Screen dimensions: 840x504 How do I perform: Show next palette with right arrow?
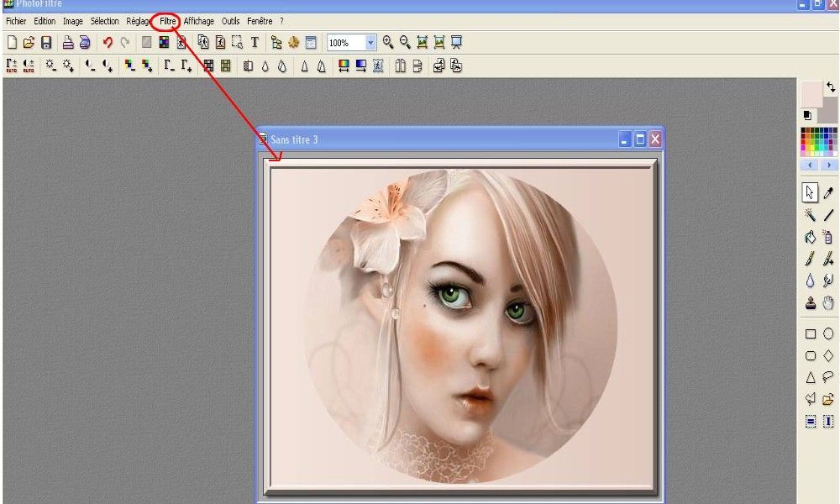(x=829, y=165)
